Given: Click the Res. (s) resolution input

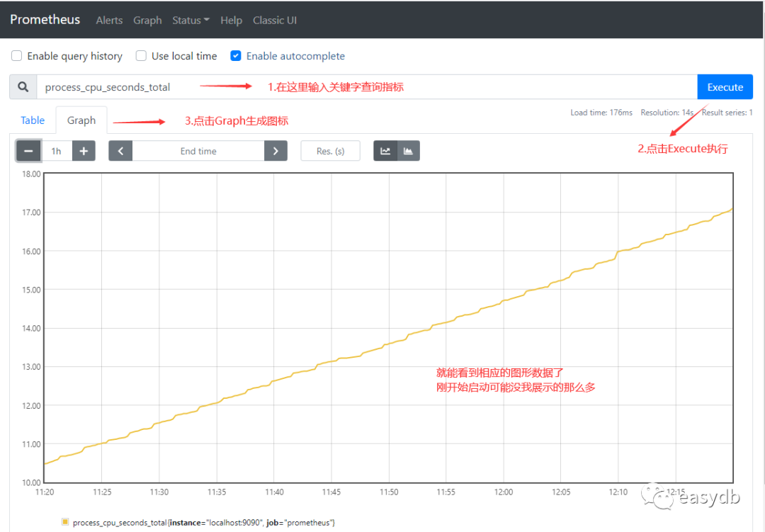Looking at the screenshot, I should click(x=330, y=151).
